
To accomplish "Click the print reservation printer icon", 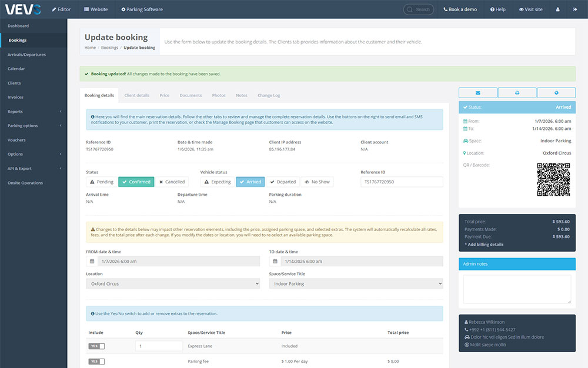I will [x=517, y=93].
